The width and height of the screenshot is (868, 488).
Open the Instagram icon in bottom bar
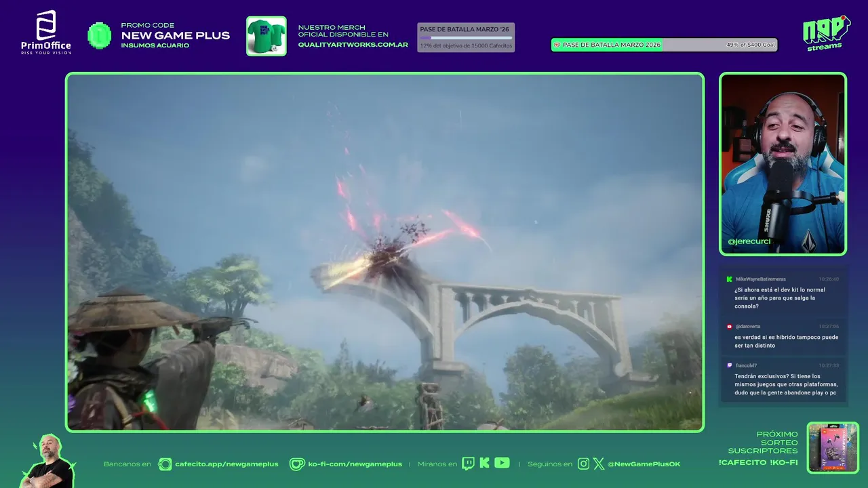pyautogui.click(x=583, y=464)
